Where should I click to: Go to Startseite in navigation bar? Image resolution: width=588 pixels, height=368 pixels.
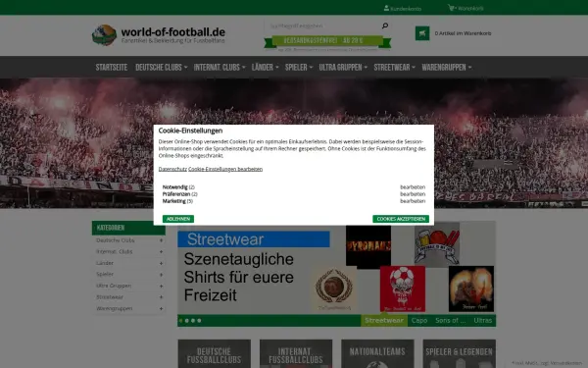coord(112,67)
